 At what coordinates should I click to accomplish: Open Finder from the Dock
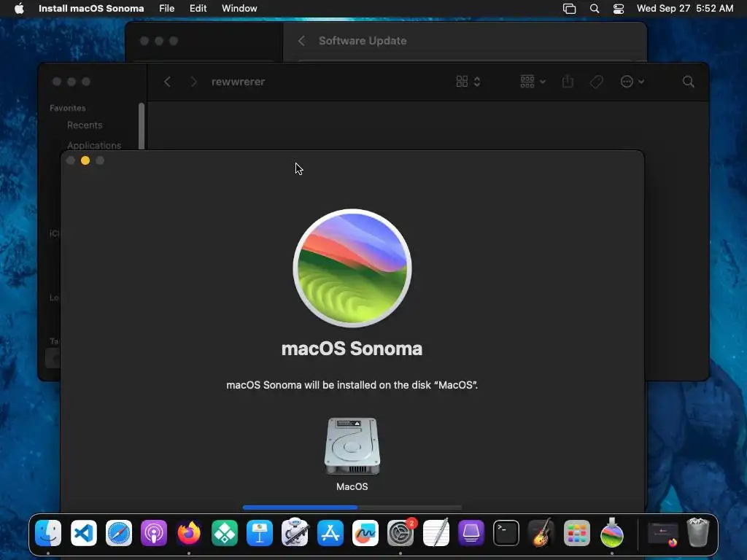[x=48, y=533]
